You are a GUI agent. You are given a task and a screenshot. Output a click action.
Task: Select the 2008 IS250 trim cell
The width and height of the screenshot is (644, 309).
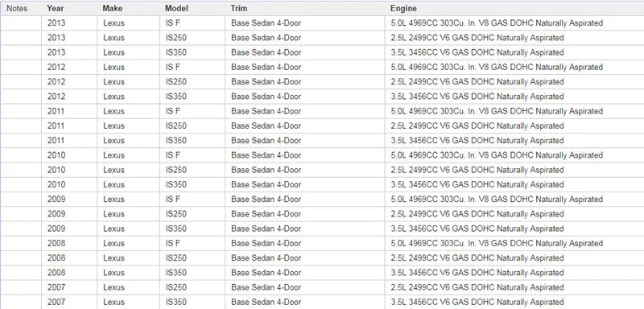click(x=305, y=257)
